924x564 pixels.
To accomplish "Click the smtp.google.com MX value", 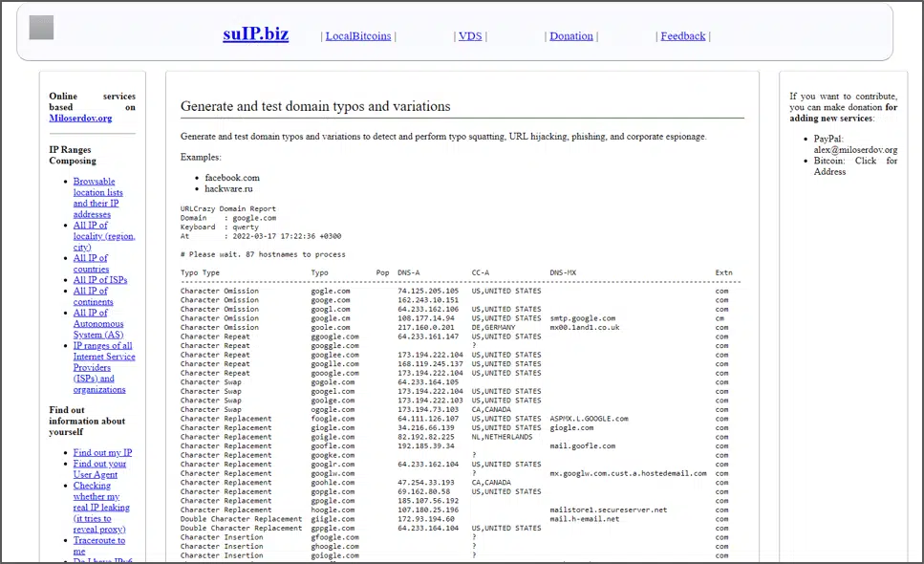I will 582,318.
